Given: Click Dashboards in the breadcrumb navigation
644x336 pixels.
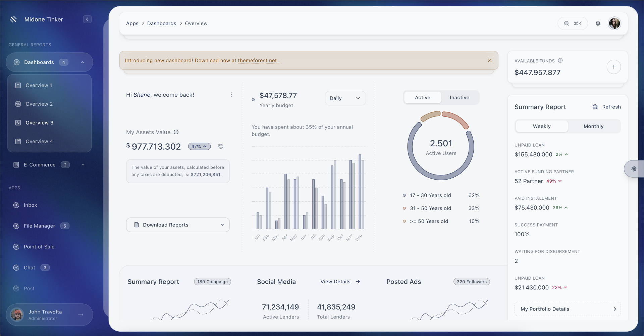Looking at the screenshot, I should coord(162,23).
